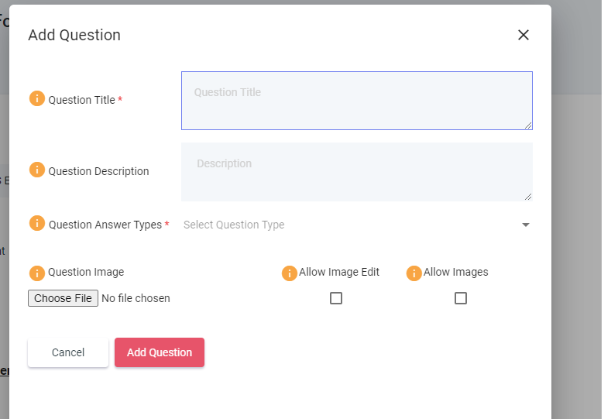Click the info icon beside Question Description
Viewport: 603px width, 419px height.
pyautogui.click(x=37, y=170)
